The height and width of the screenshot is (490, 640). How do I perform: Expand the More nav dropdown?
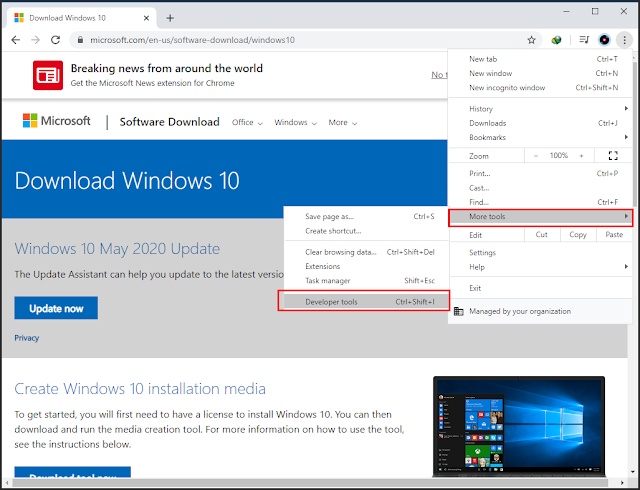tap(343, 122)
